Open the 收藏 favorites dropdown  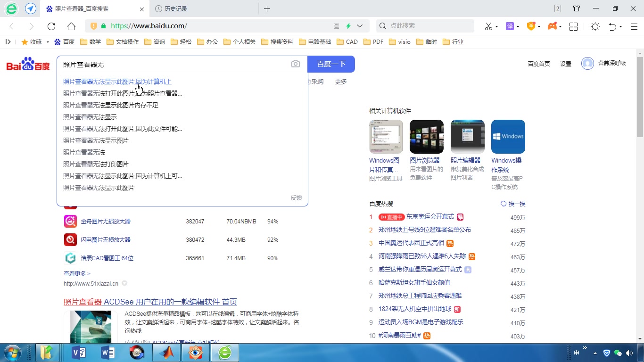pyautogui.click(x=35, y=41)
